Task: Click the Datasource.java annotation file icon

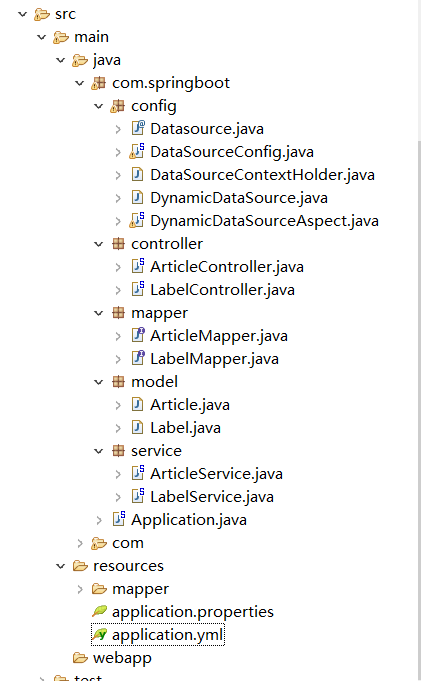Action: pos(138,128)
